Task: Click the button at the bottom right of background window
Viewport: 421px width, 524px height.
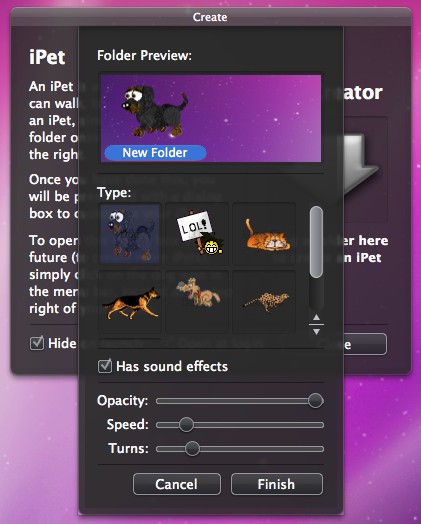Action: [x=365, y=344]
